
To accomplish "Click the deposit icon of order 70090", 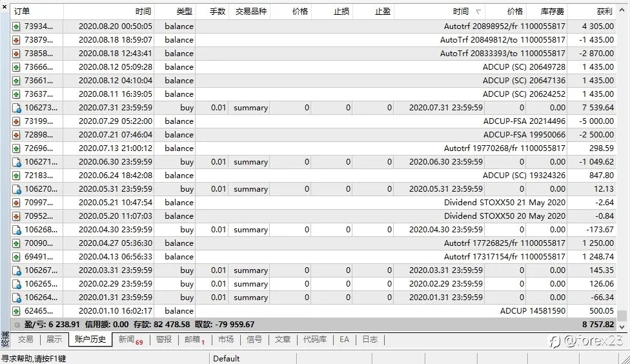I will pyautogui.click(x=16, y=243).
